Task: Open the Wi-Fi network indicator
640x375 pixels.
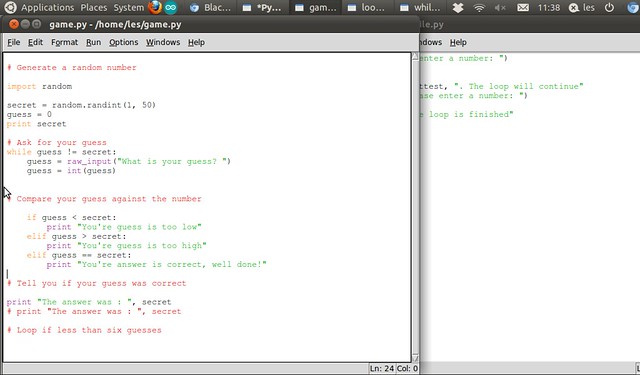Action: coord(479,7)
